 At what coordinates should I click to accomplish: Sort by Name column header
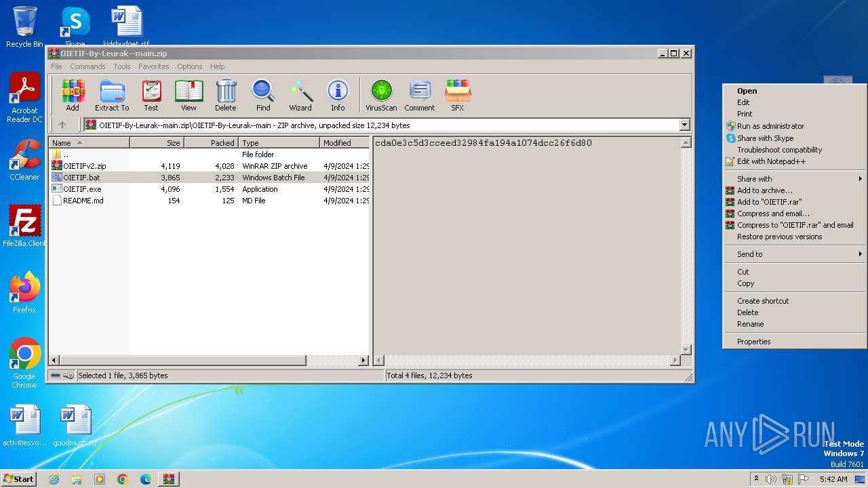[x=90, y=143]
